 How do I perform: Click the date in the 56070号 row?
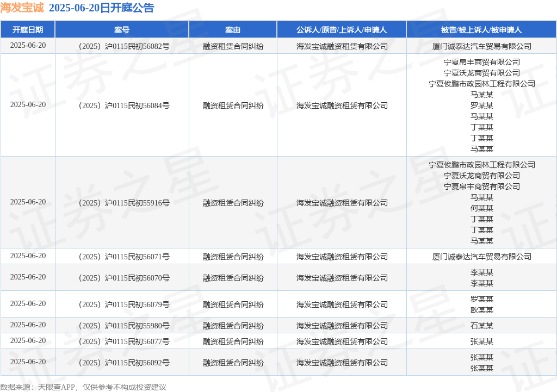click(x=28, y=277)
